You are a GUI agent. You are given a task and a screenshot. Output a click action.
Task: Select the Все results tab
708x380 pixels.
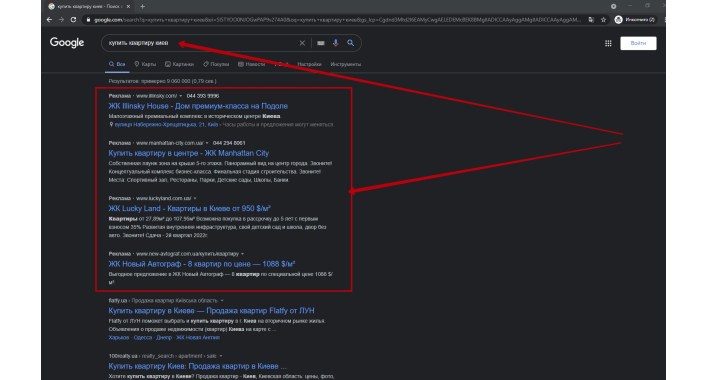click(117, 64)
